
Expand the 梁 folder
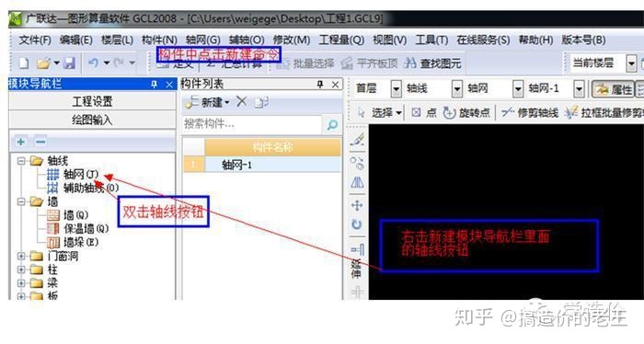(20, 283)
